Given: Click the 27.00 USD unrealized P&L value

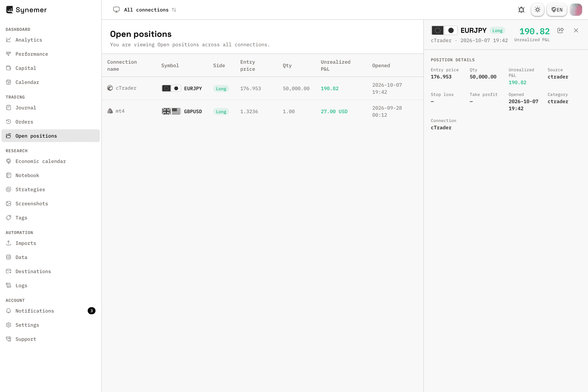Looking at the screenshot, I should click(334, 111).
